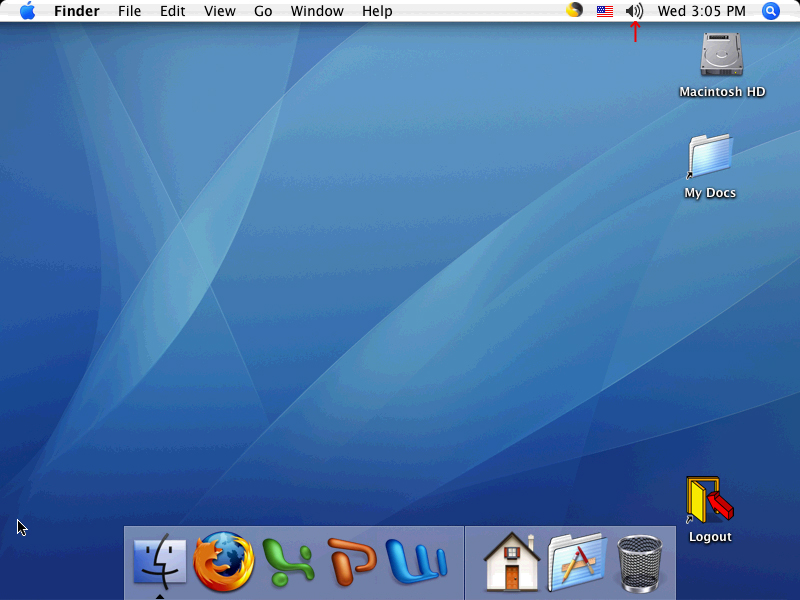Open Firefox from the Dock
The image size is (800, 600).
(223, 560)
